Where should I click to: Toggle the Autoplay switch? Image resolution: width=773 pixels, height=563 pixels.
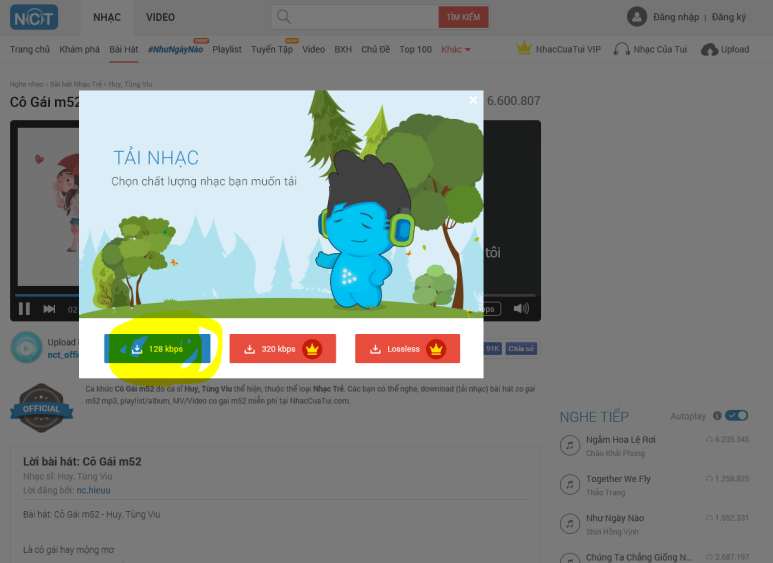tap(737, 416)
